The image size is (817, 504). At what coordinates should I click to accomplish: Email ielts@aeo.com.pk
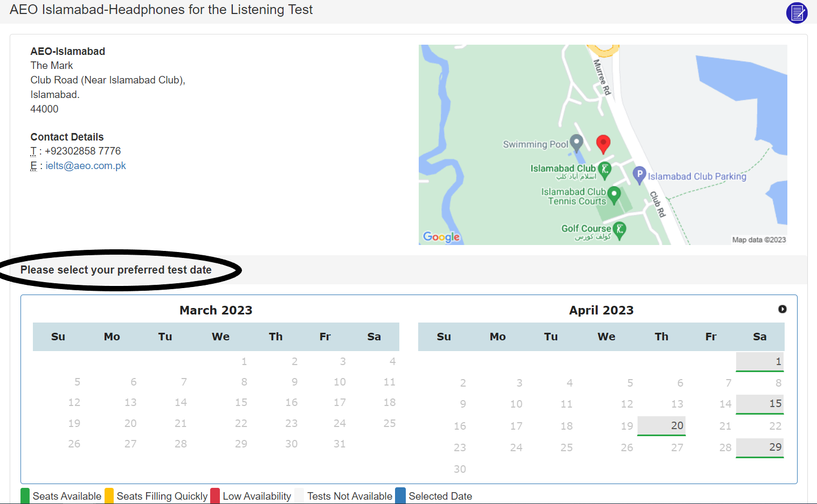point(86,166)
